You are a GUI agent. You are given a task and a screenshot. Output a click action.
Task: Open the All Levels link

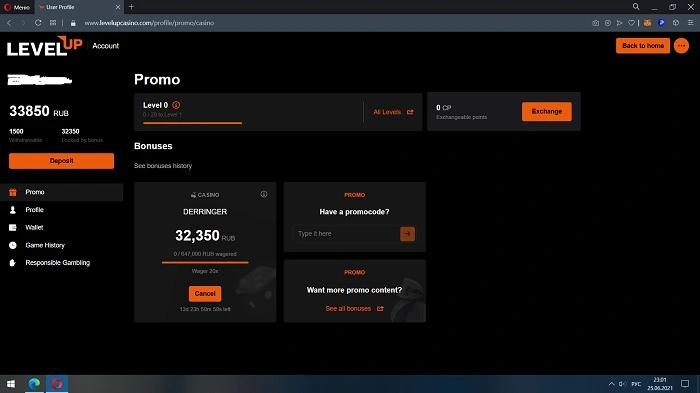click(x=393, y=112)
